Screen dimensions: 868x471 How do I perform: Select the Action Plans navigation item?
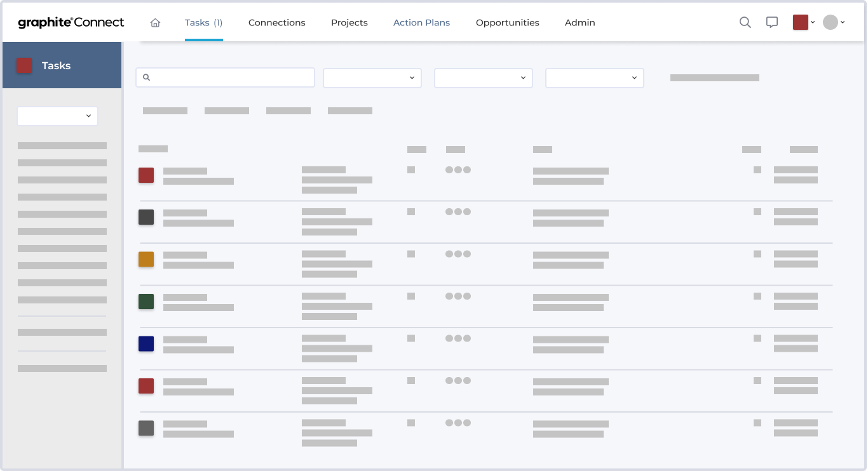click(421, 22)
